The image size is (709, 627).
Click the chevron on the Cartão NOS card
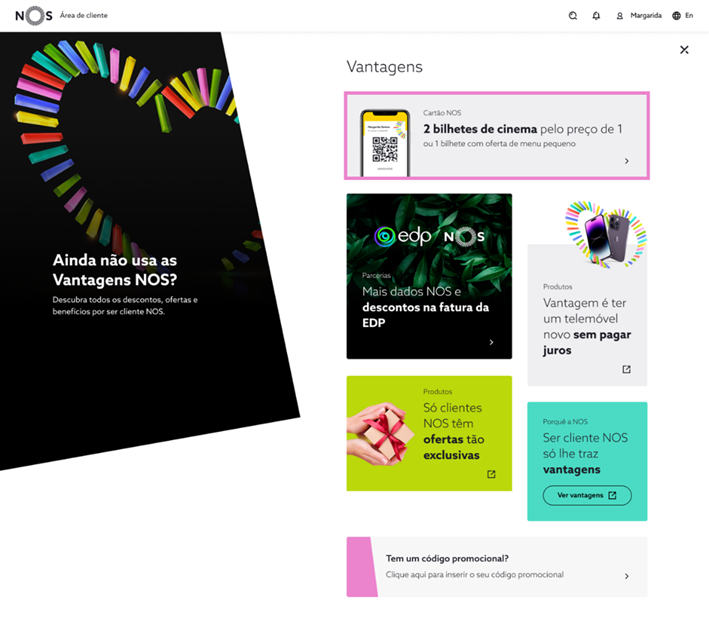[627, 161]
